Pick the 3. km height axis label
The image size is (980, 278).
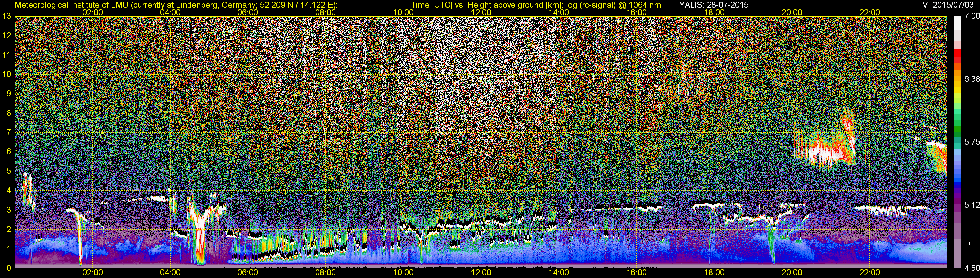9,210
